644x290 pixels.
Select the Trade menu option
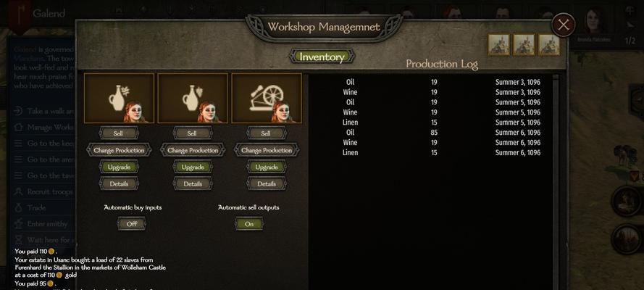pos(36,208)
